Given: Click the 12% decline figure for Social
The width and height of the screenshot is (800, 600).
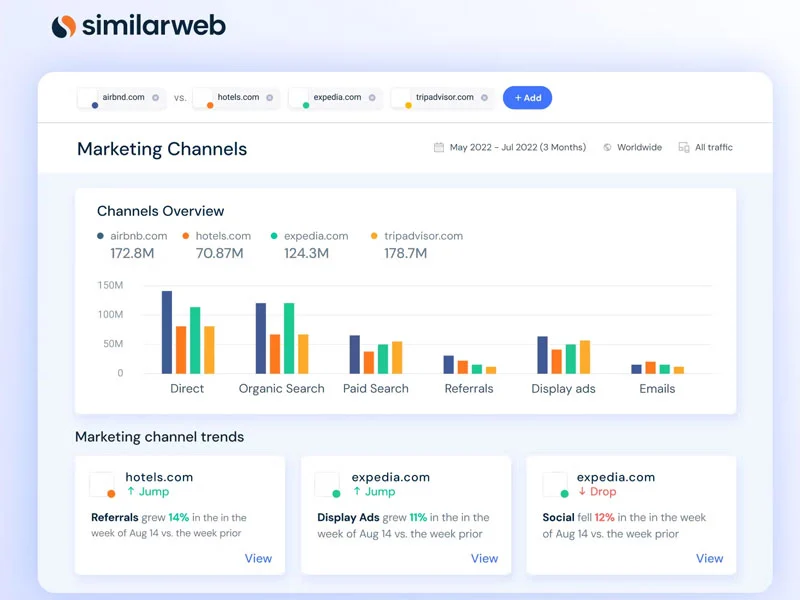Looking at the screenshot, I should 604,517.
